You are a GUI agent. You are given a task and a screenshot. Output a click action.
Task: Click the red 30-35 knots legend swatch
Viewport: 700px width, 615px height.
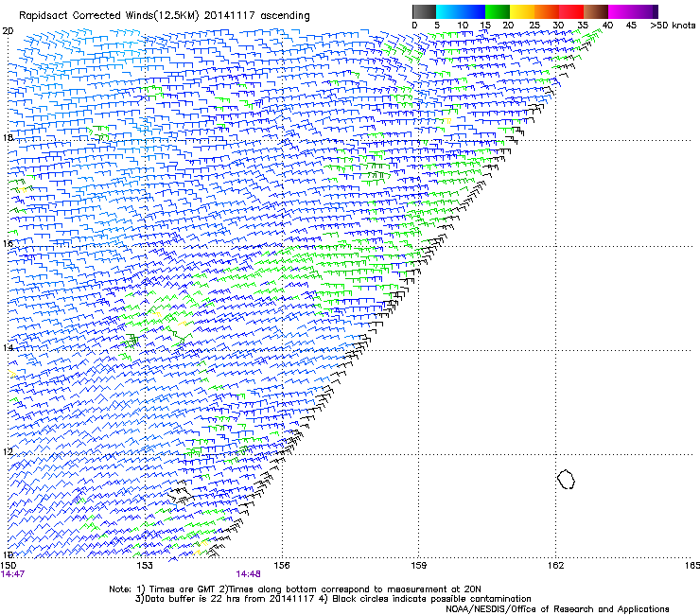coord(571,11)
